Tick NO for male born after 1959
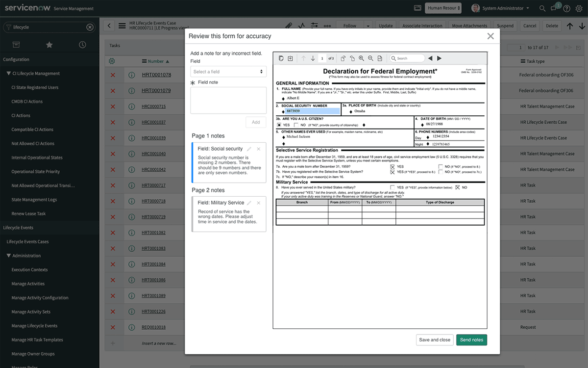The image size is (588, 368). 441,167
